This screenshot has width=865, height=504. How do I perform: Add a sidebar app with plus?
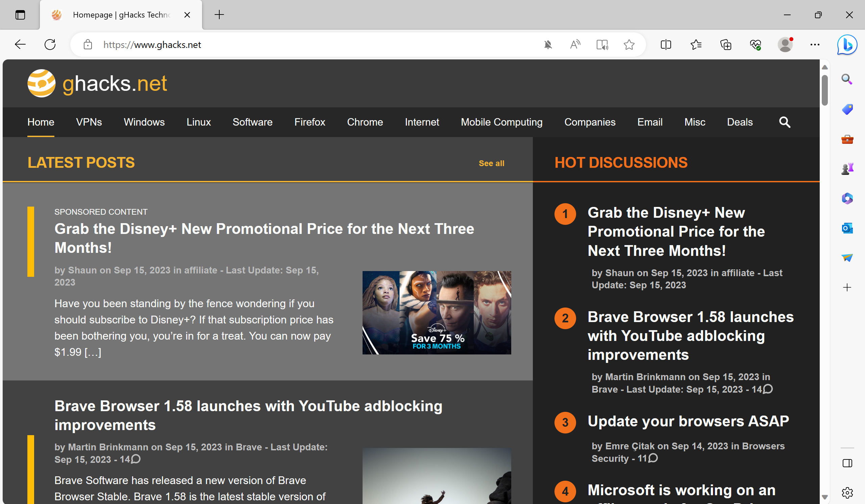coord(847,287)
